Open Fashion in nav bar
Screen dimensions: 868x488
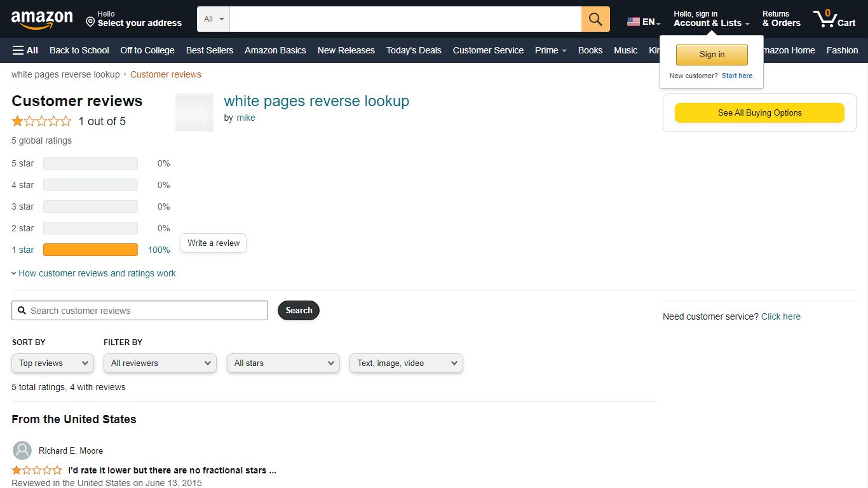[x=842, y=50]
